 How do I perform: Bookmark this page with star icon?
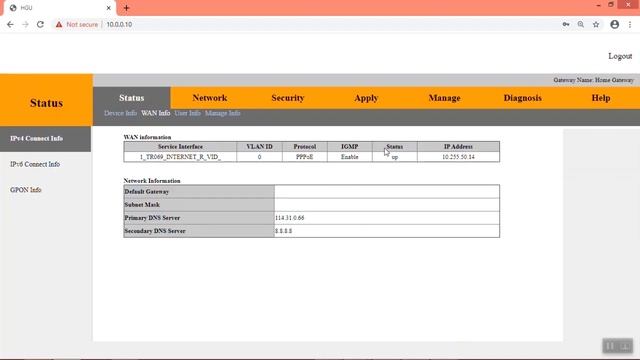pyautogui.click(x=596, y=24)
